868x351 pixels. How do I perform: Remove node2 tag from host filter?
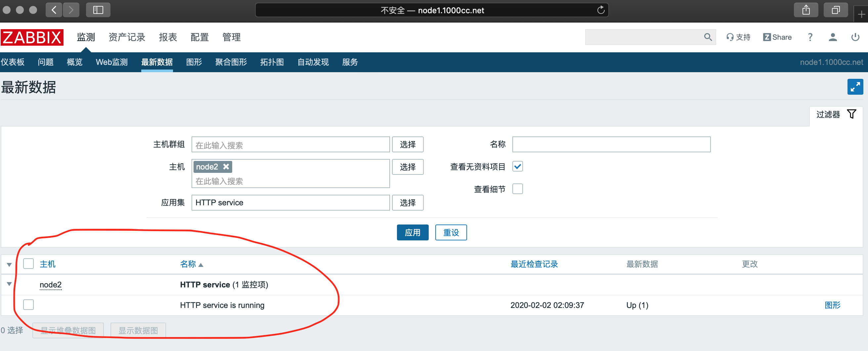(x=226, y=167)
